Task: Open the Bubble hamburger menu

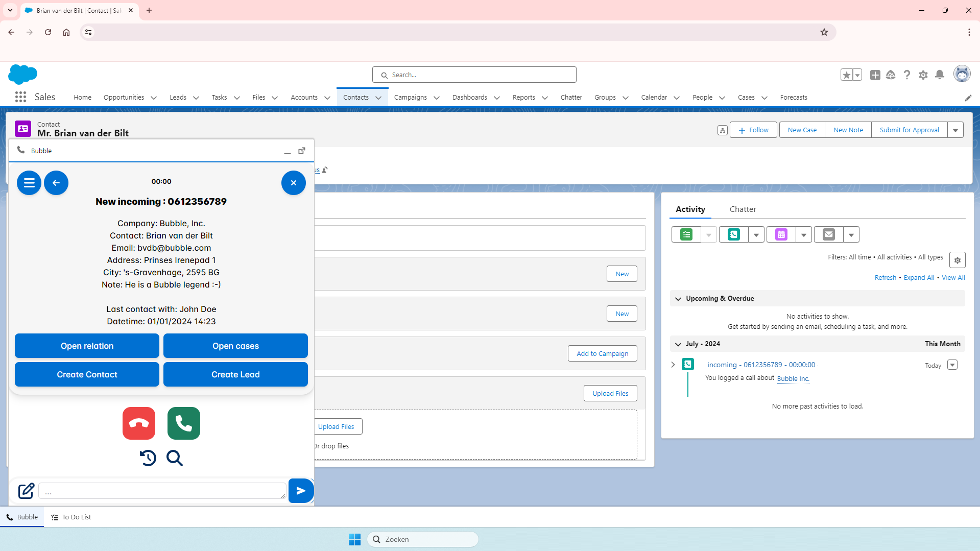Action: [x=29, y=183]
